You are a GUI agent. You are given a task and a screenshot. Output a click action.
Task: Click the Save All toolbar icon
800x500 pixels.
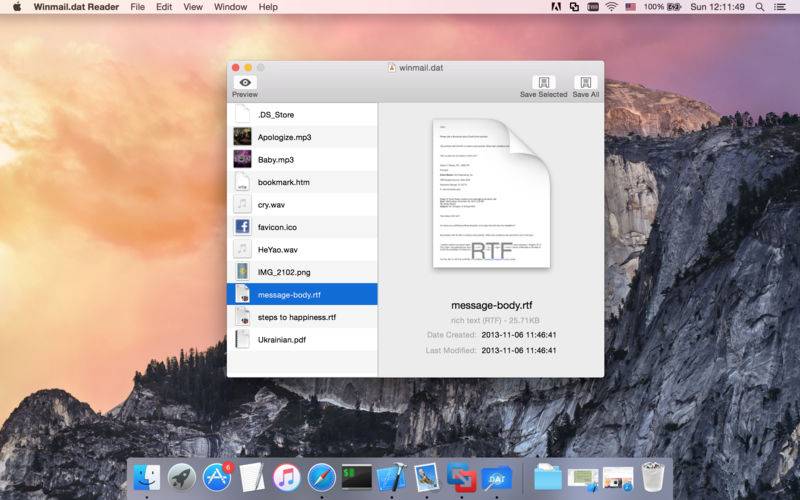pyautogui.click(x=586, y=83)
